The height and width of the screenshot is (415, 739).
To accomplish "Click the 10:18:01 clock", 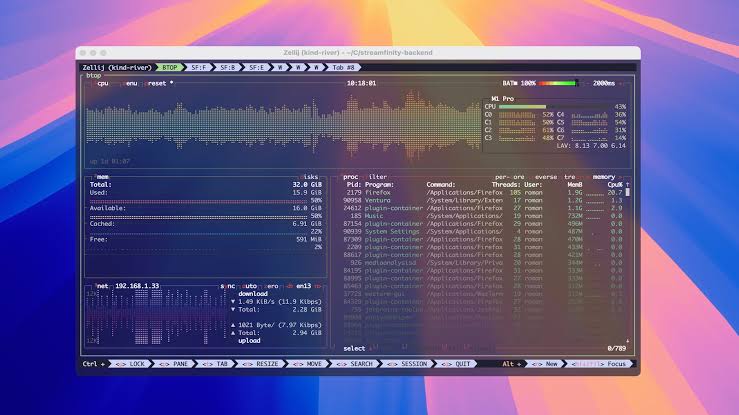I will coord(361,83).
